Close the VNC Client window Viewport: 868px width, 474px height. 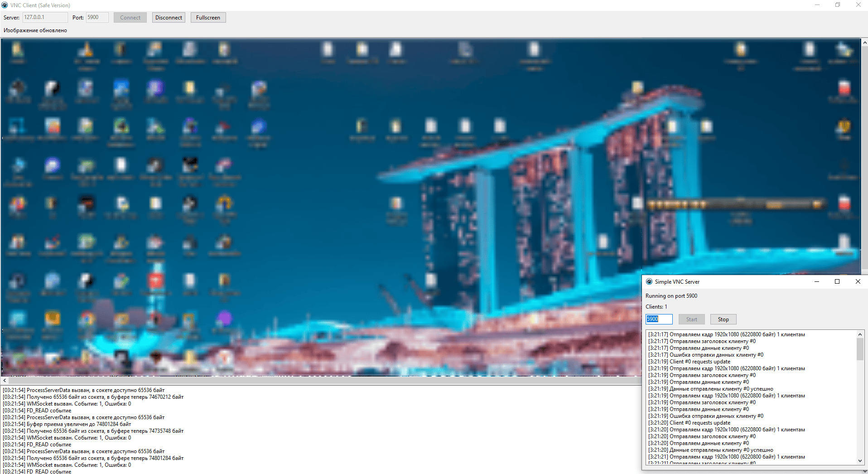click(858, 5)
